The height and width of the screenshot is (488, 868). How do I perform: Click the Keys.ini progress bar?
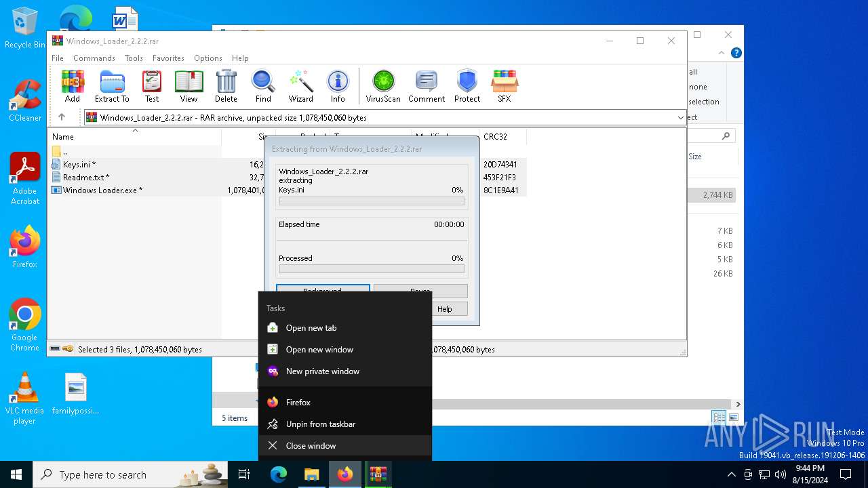pyautogui.click(x=372, y=201)
